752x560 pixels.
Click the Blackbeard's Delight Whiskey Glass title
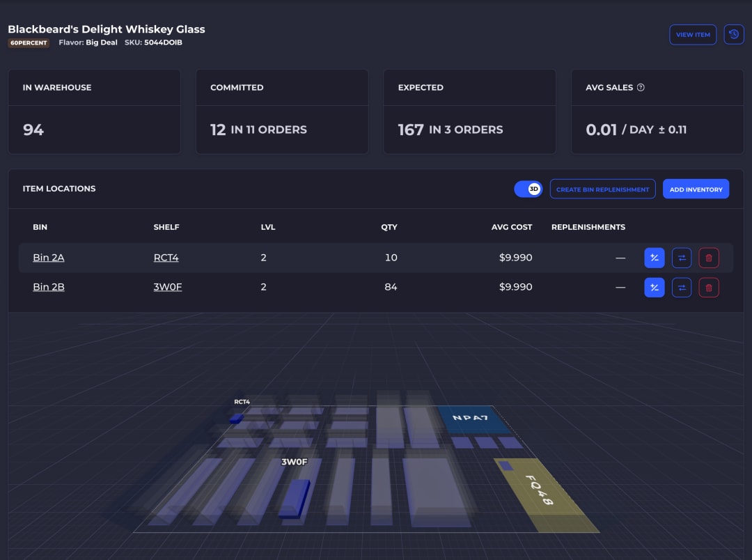coord(107,29)
